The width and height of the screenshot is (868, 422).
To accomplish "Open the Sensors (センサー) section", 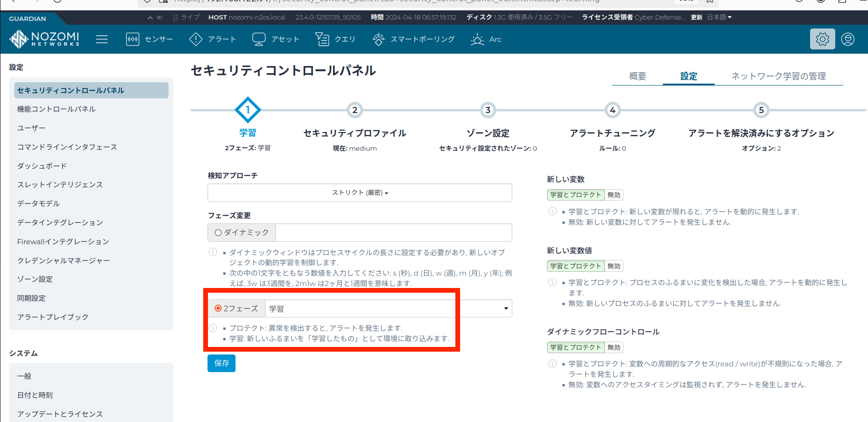I will tap(150, 39).
